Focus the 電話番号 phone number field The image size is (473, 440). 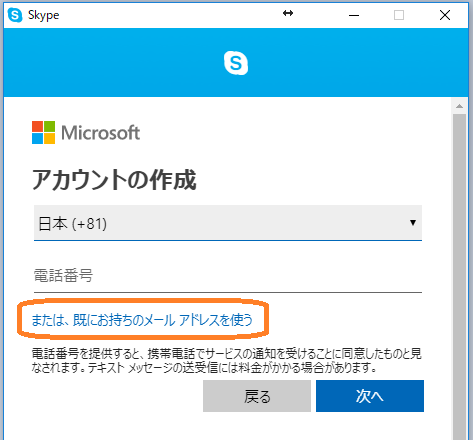228,276
